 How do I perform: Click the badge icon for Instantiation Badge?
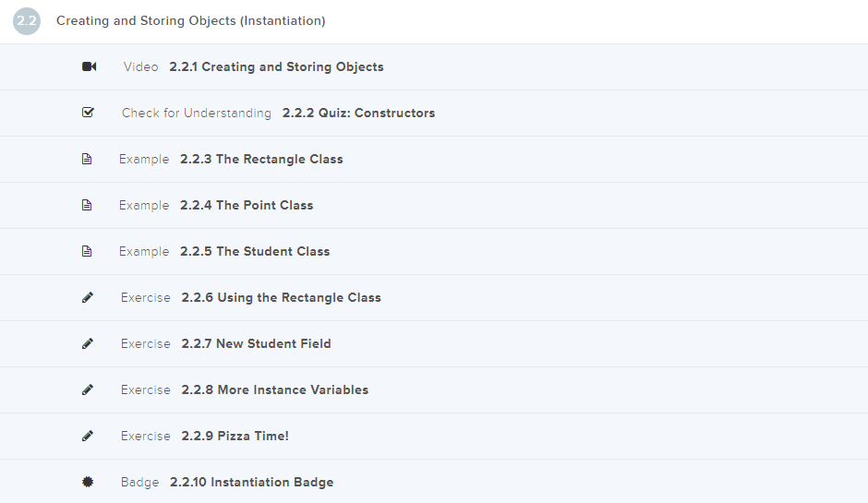[88, 482]
